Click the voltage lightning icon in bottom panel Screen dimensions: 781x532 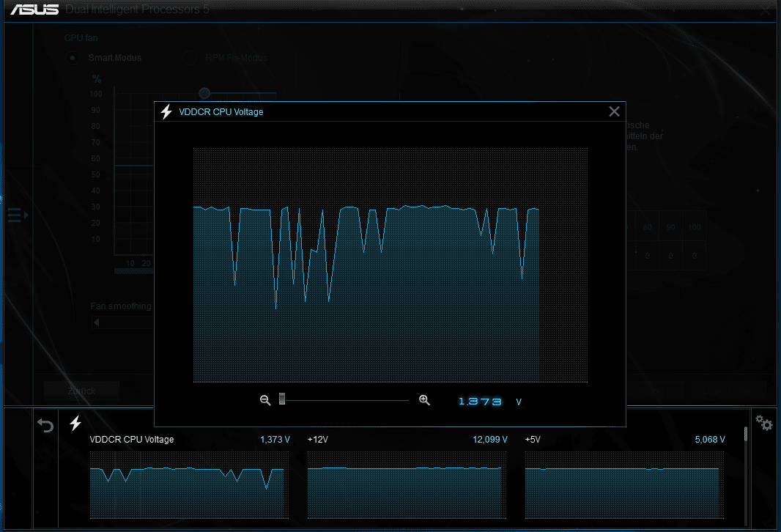click(x=75, y=423)
